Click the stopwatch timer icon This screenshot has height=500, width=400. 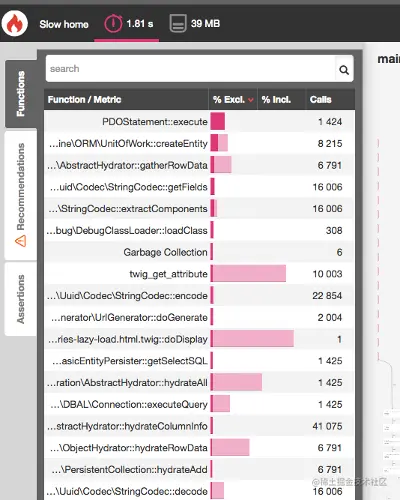point(113,23)
